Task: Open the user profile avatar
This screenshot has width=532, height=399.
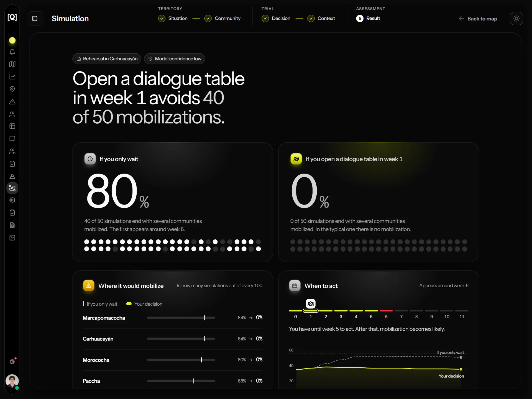Action: click(x=12, y=381)
